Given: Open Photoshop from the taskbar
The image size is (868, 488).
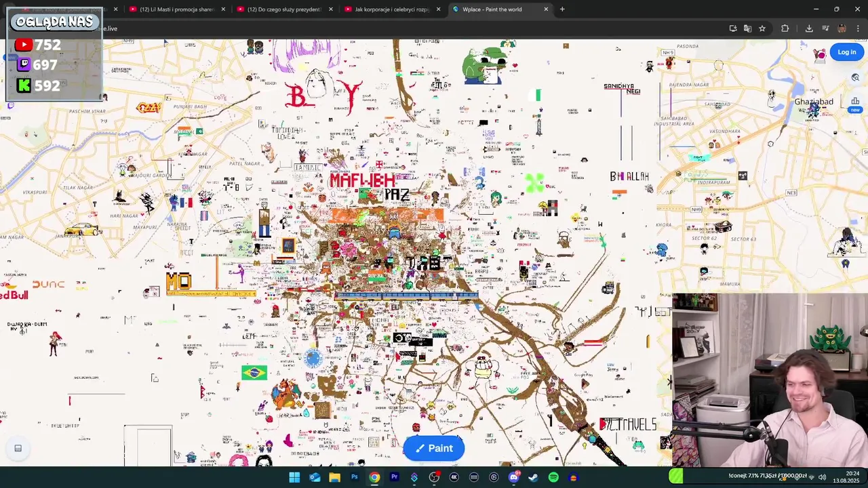Looking at the screenshot, I should [x=354, y=478].
